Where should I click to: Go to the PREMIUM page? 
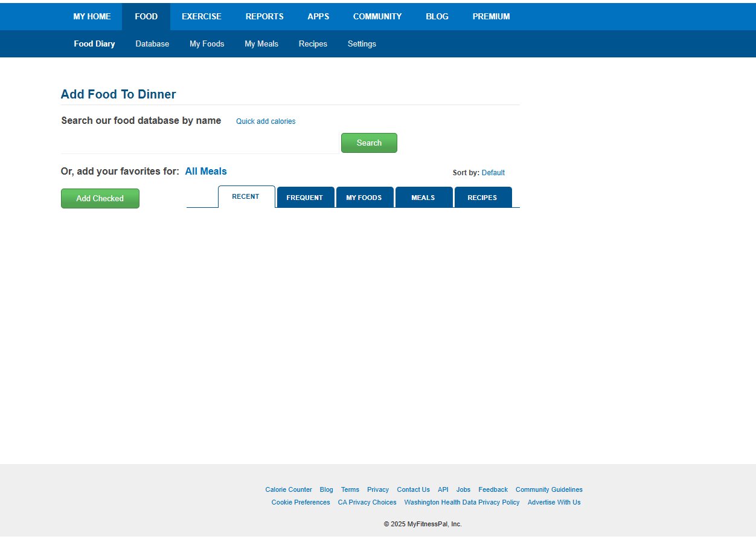[492, 16]
